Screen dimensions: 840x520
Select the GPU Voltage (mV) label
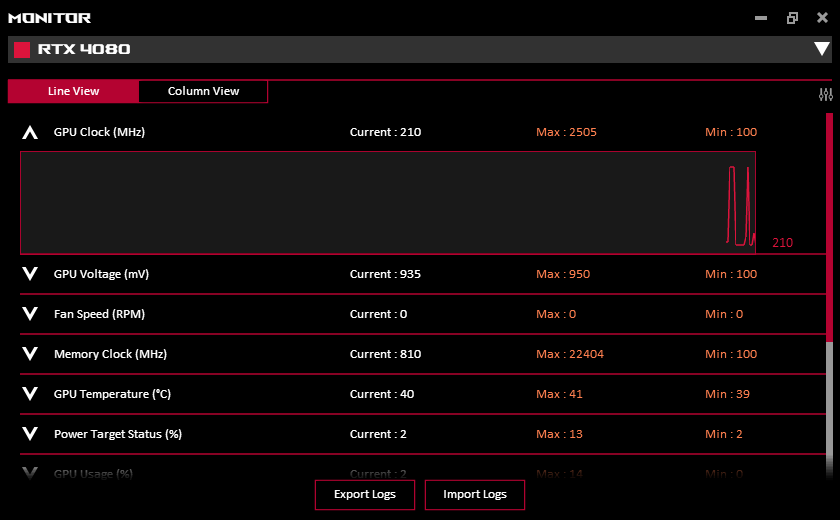[x=101, y=274]
